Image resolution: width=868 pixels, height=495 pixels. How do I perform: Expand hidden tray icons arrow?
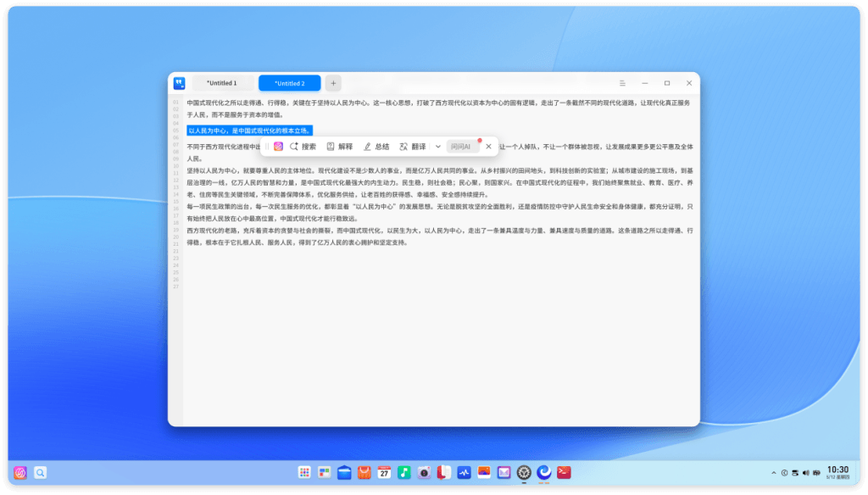point(773,473)
